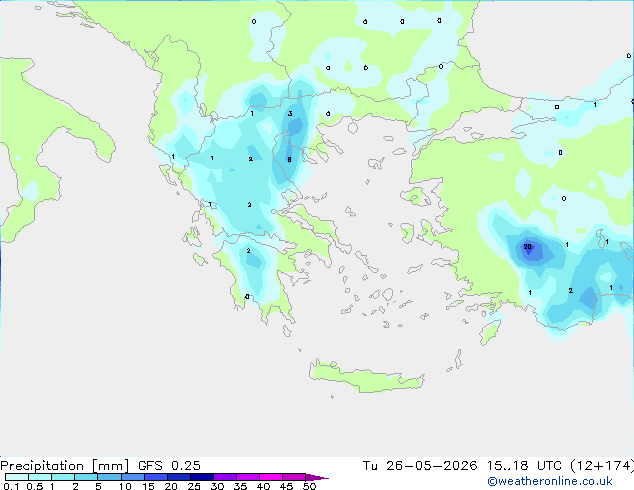Open the weatheronline.co.uk copyright link

(x=550, y=481)
